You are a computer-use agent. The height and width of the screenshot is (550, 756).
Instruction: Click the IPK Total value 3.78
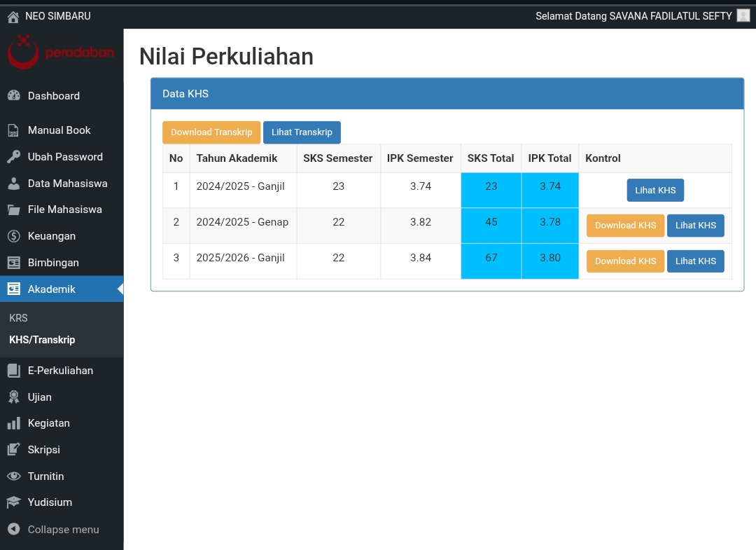click(x=550, y=222)
